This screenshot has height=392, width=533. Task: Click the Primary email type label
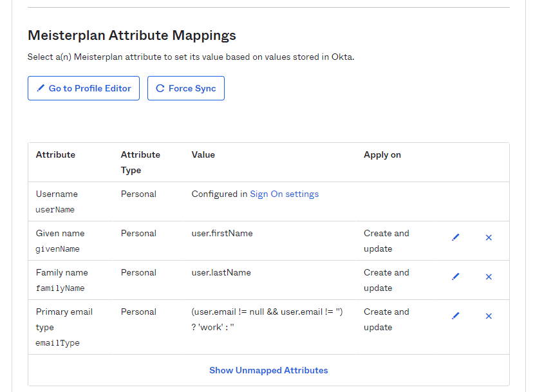[x=64, y=319]
